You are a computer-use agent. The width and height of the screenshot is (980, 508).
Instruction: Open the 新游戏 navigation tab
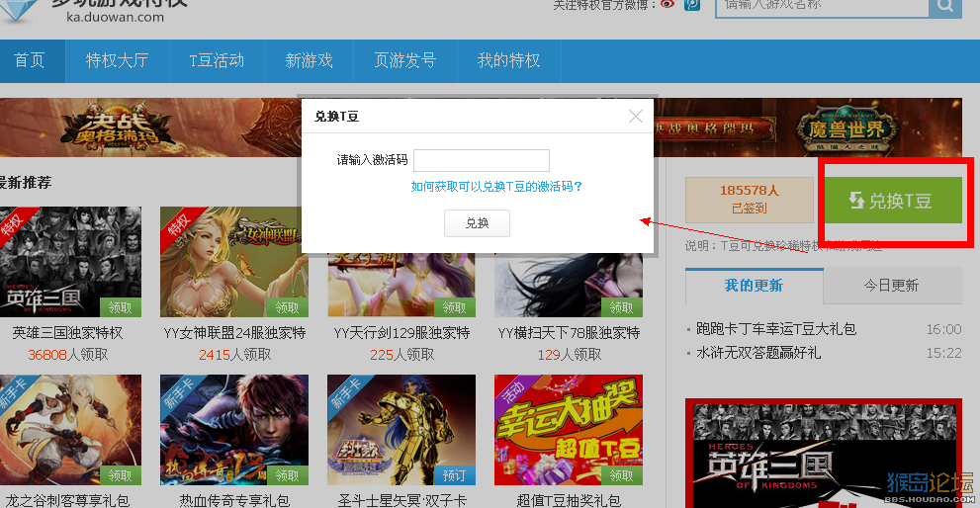click(309, 60)
